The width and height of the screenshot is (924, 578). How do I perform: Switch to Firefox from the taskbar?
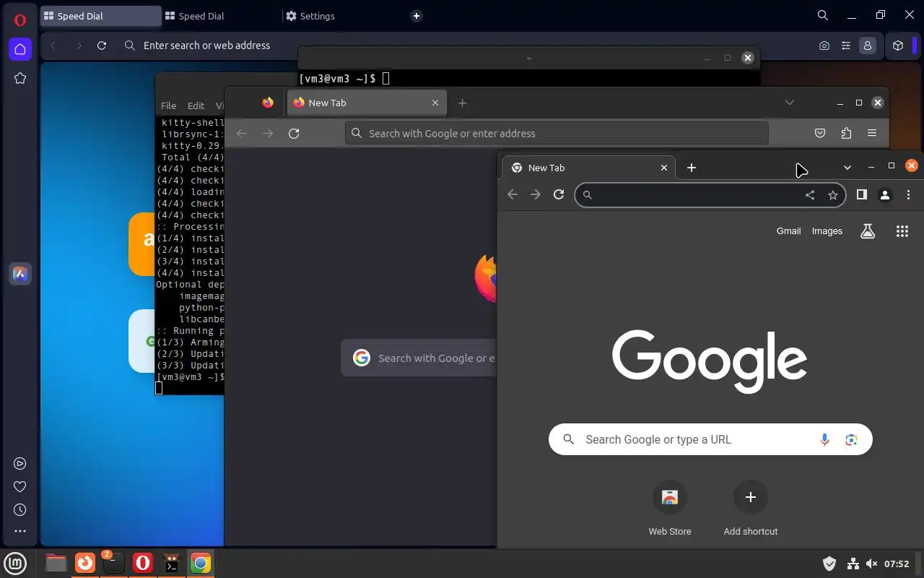click(85, 563)
